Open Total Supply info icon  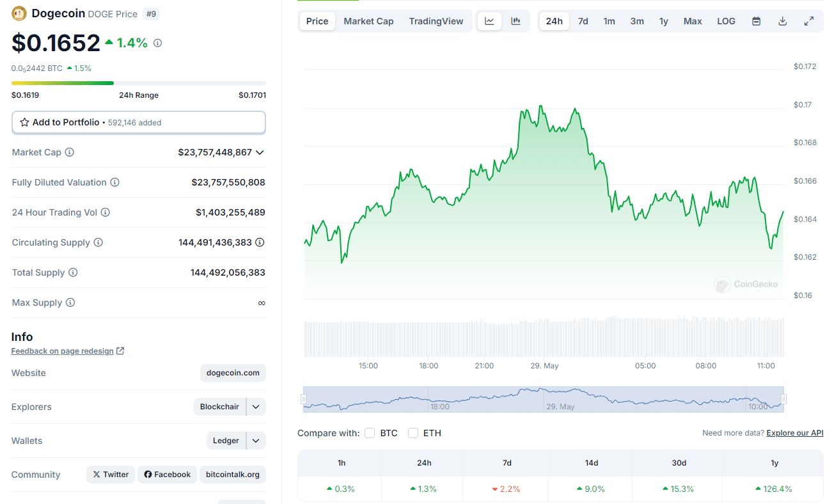tap(73, 272)
